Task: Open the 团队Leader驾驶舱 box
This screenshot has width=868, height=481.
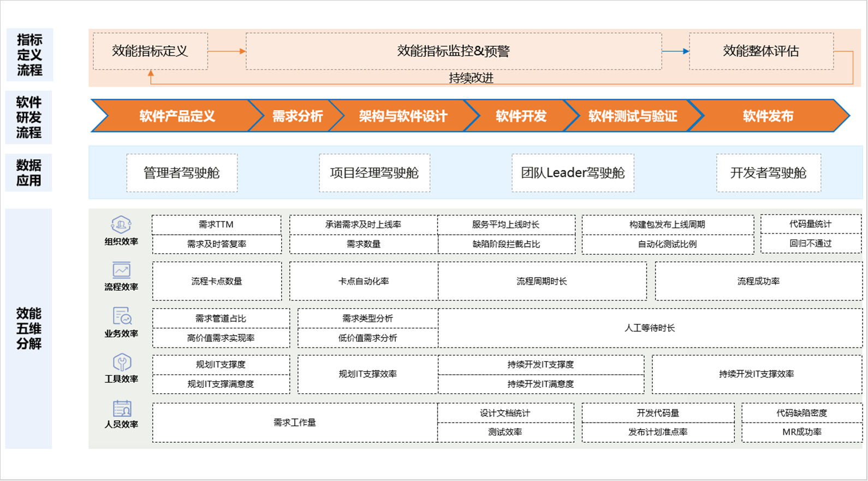Action: tap(573, 173)
